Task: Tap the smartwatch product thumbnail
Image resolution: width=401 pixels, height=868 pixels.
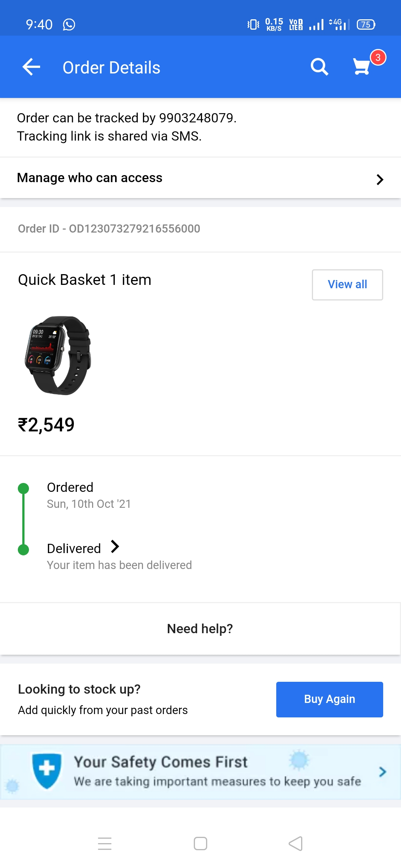Action: coord(58,355)
